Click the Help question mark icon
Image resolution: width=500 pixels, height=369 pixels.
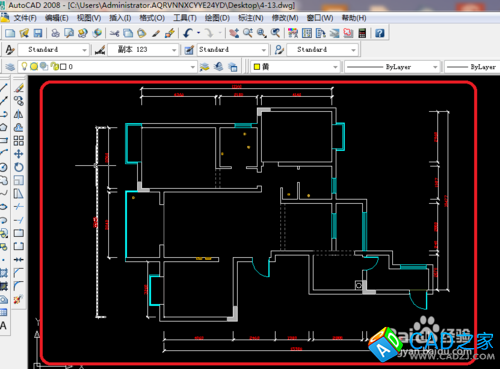point(380,33)
